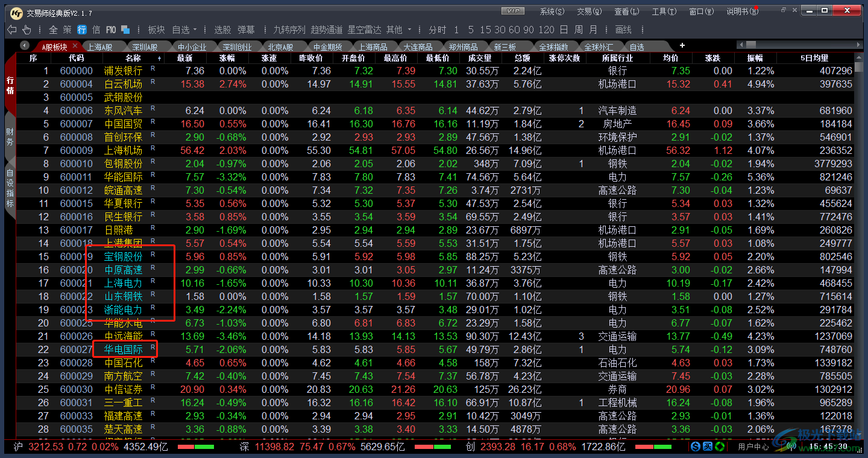Viewport: 868px width, 458px height.
Task: Select the 九转序列 indicator
Action: 289,30
